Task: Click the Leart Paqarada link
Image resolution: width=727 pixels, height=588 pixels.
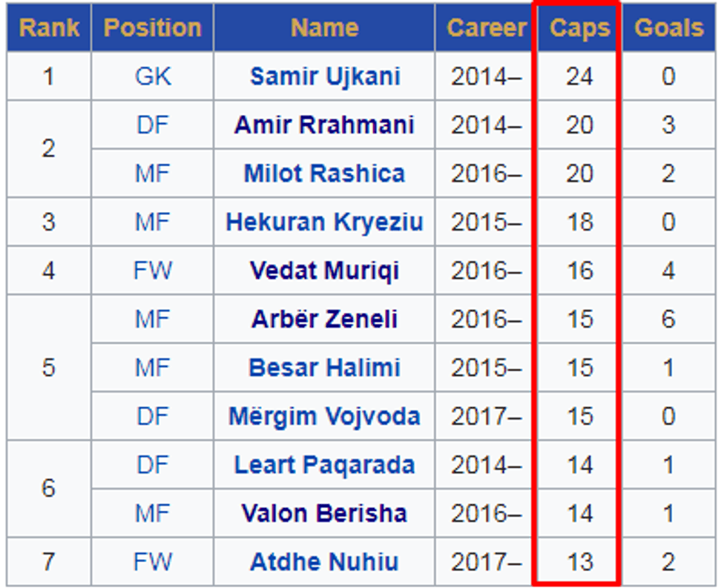Action: 324,465
